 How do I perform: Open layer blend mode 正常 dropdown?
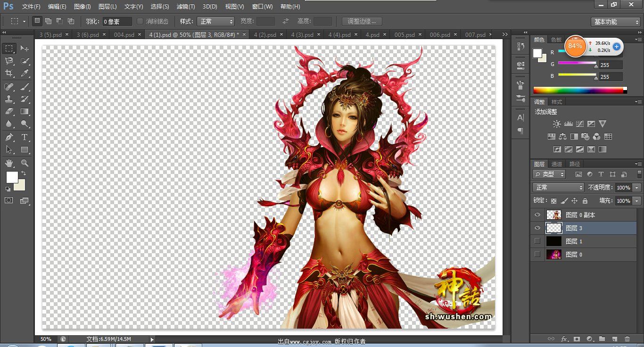(558, 188)
